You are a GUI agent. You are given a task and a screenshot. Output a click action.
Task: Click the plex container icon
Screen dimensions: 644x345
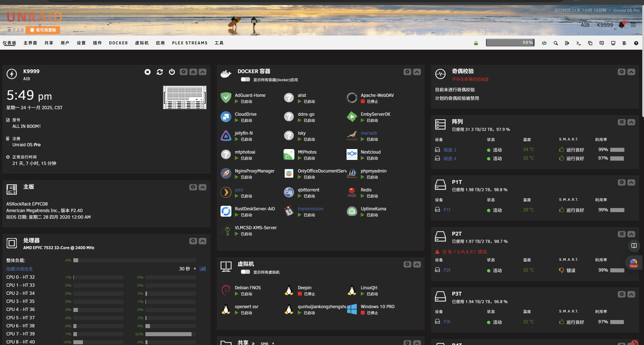[226, 192]
